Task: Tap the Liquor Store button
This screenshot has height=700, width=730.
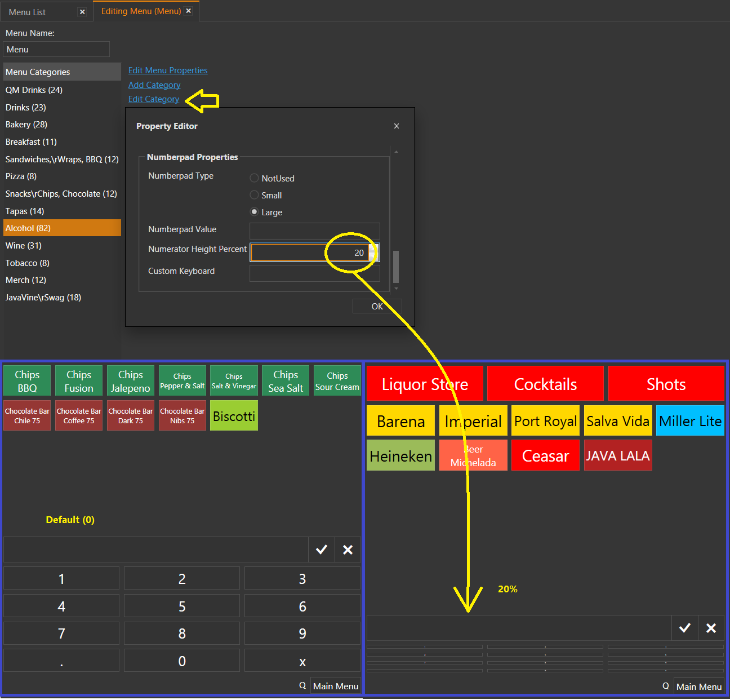Action: click(x=425, y=384)
